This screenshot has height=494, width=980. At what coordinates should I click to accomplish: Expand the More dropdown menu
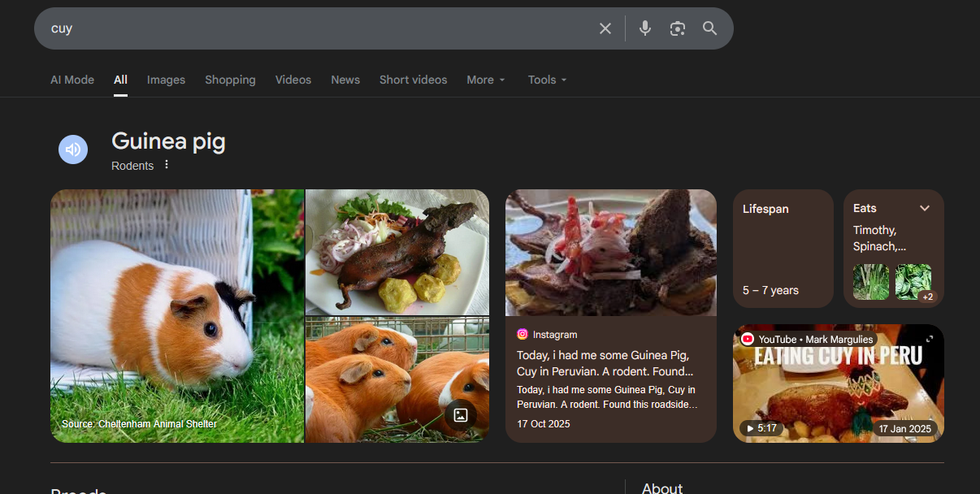point(486,80)
